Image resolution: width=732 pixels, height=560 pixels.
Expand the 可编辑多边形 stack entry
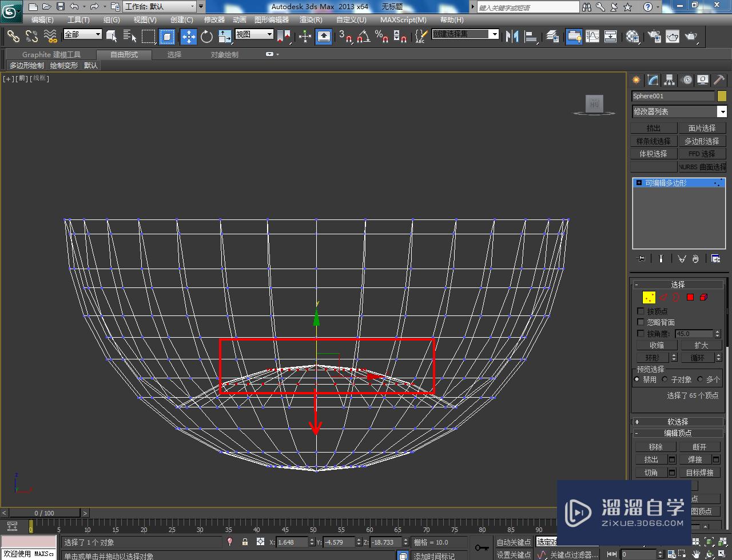(x=639, y=183)
